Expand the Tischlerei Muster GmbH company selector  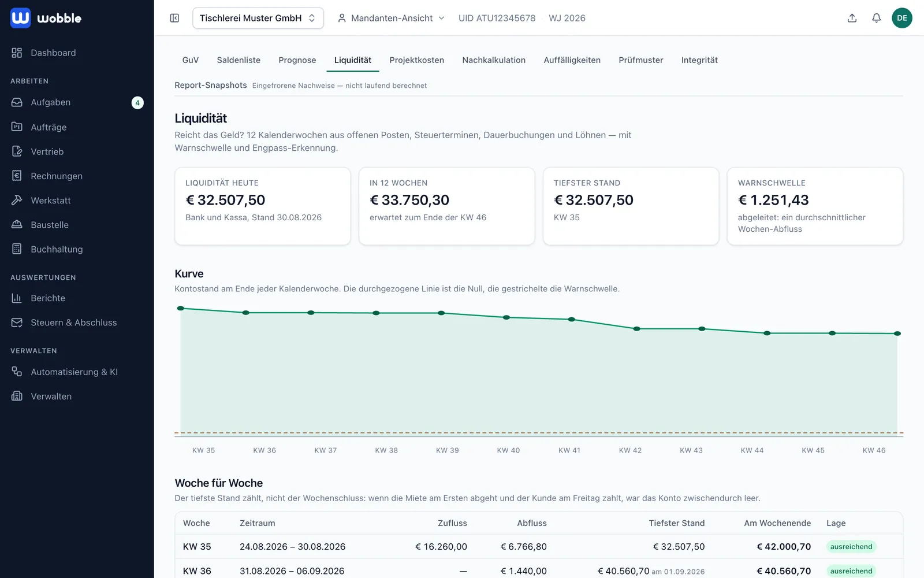258,18
